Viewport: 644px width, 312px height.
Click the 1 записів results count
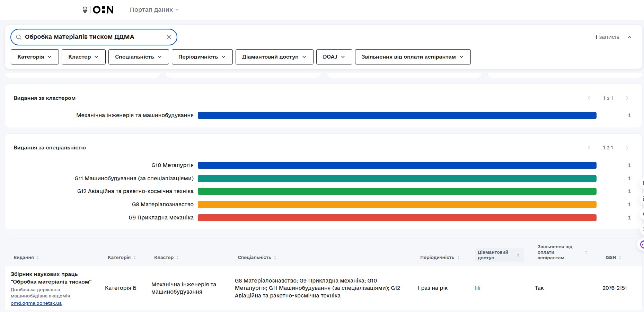(607, 37)
